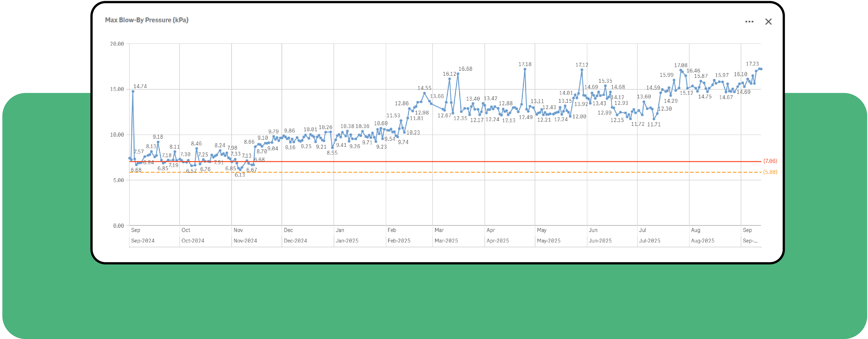Click the 16.68 peak in March
Viewport: 868px width, 339px height.
pyautogui.click(x=458, y=74)
